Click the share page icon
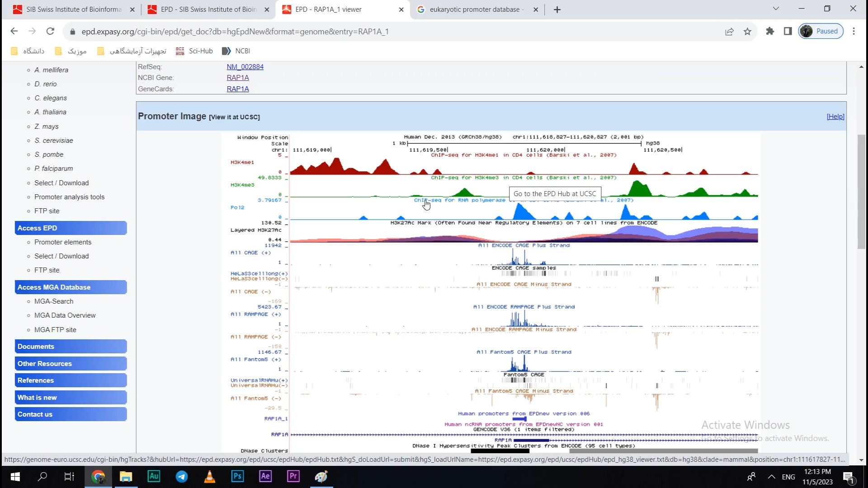 click(x=729, y=31)
